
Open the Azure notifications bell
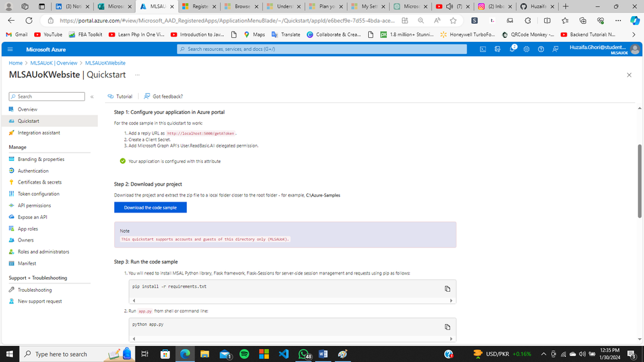pos(512,49)
